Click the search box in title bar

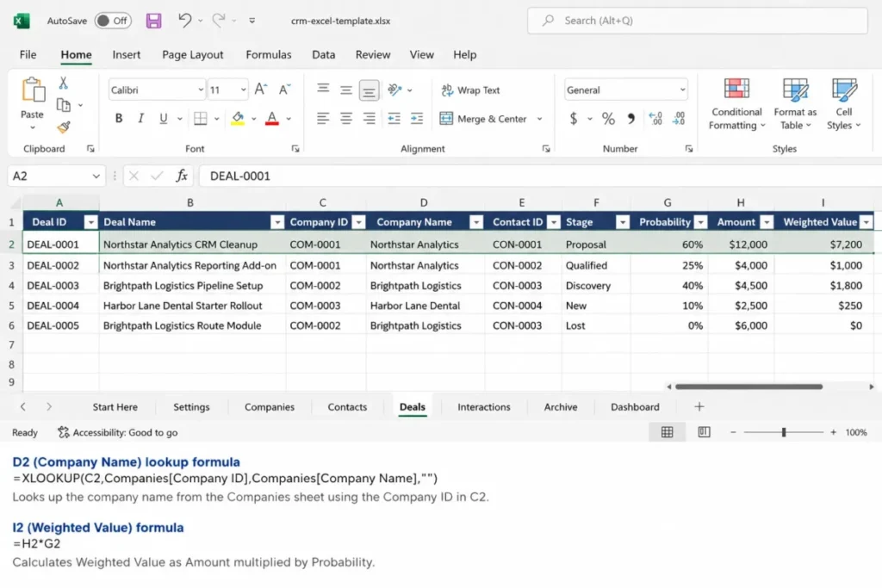pos(698,21)
